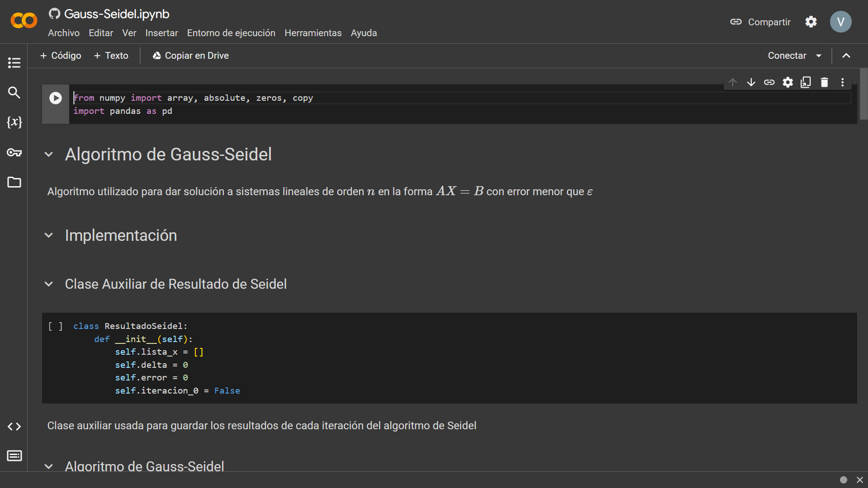The width and height of the screenshot is (868, 488).
Task: Copy link to the selected cell
Action: (769, 82)
